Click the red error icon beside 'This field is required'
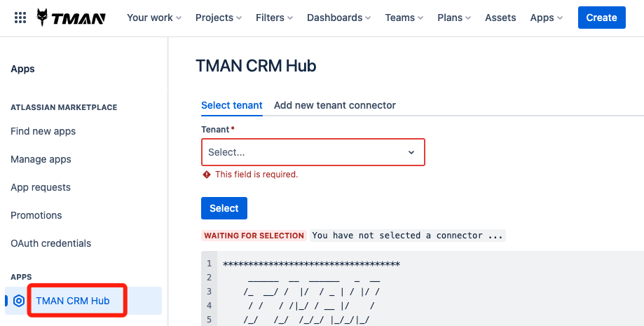The width and height of the screenshot is (644, 326). 207,175
